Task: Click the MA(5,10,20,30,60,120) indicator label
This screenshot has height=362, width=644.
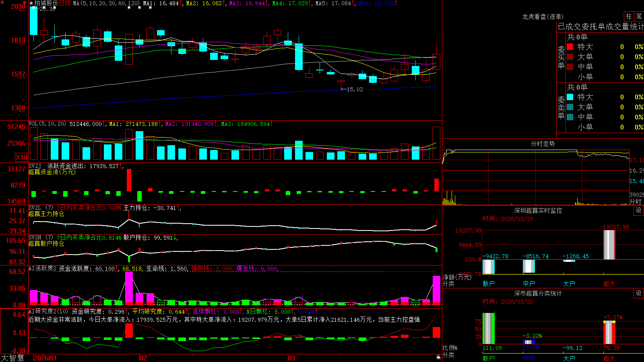Action: [x=106, y=3]
